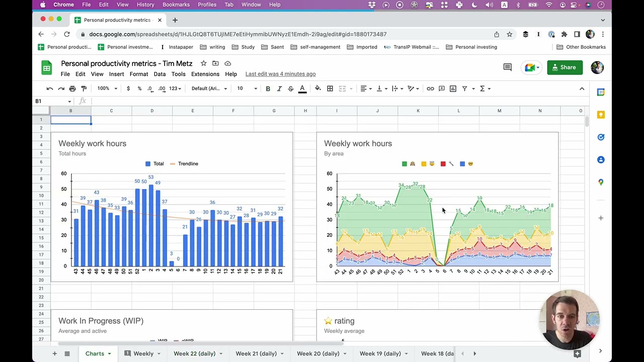The width and height of the screenshot is (644, 362).
Task: Star the spreadsheet document
Action: click(203, 63)
